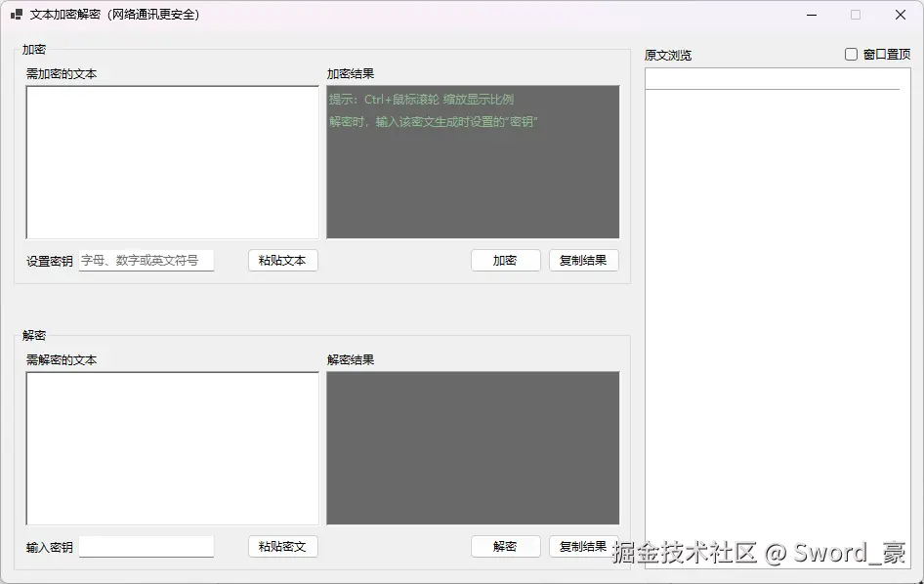Click inside 加密结果 gray output box
The image size is (924, 584).
click(x=473, y=162)
